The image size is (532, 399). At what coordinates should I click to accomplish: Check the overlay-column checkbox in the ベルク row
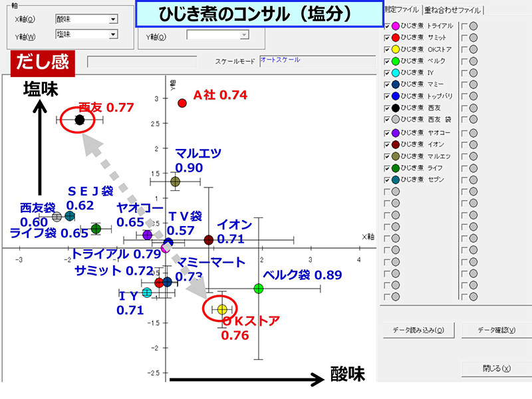pos(464,61)
